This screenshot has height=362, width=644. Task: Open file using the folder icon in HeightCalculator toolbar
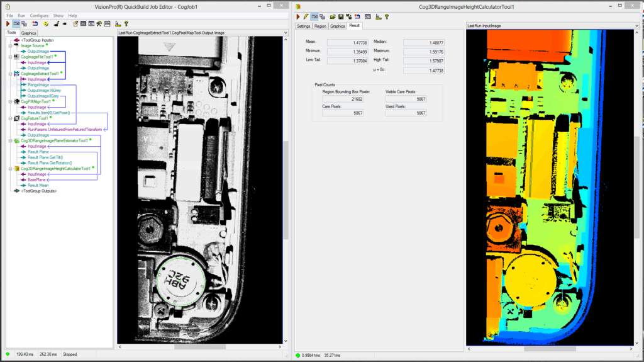[x=332, y=16]
